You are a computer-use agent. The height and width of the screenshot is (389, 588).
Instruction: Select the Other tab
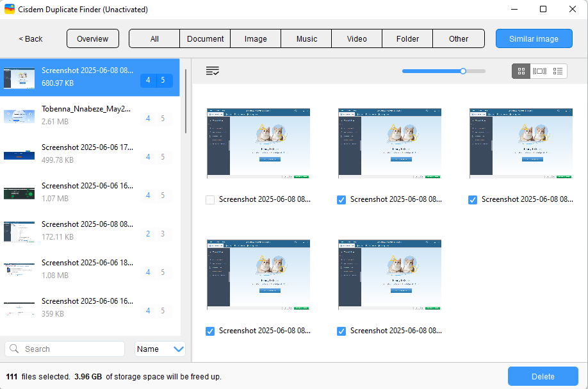(x=458, y=38)
